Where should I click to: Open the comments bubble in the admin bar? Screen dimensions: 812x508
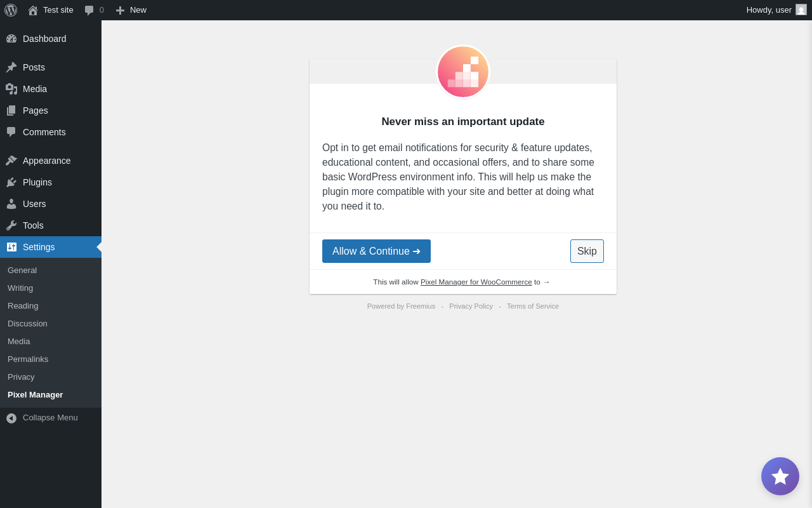(x=94, y=10)
